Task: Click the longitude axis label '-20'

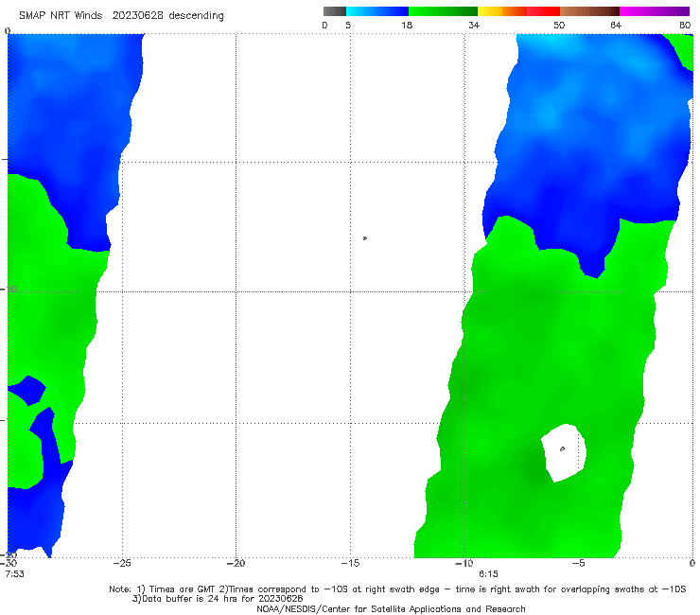Action: [236, 563]
